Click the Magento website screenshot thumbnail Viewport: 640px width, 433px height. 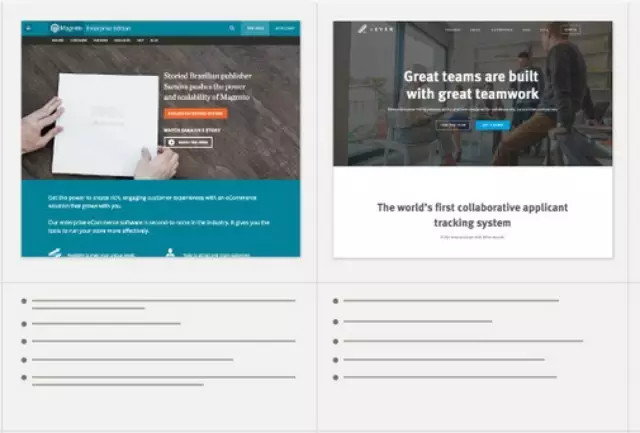click(x=160, y=138)
